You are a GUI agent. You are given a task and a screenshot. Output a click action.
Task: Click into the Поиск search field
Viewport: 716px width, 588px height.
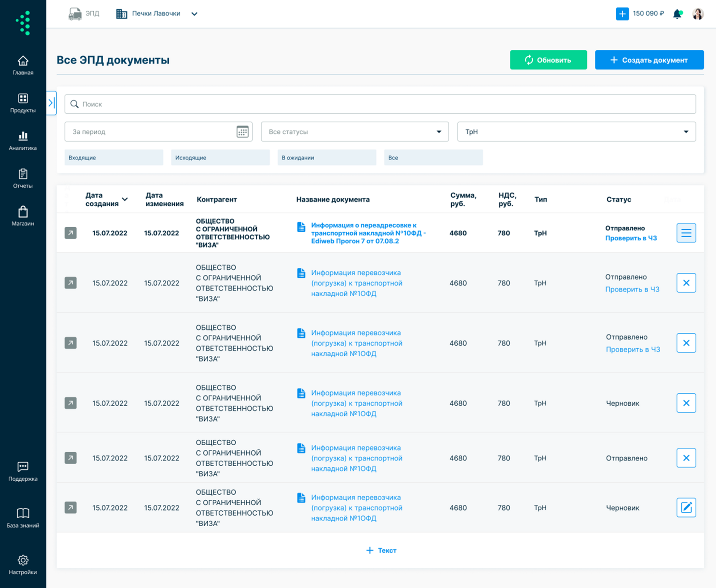[x=380, y=104]
